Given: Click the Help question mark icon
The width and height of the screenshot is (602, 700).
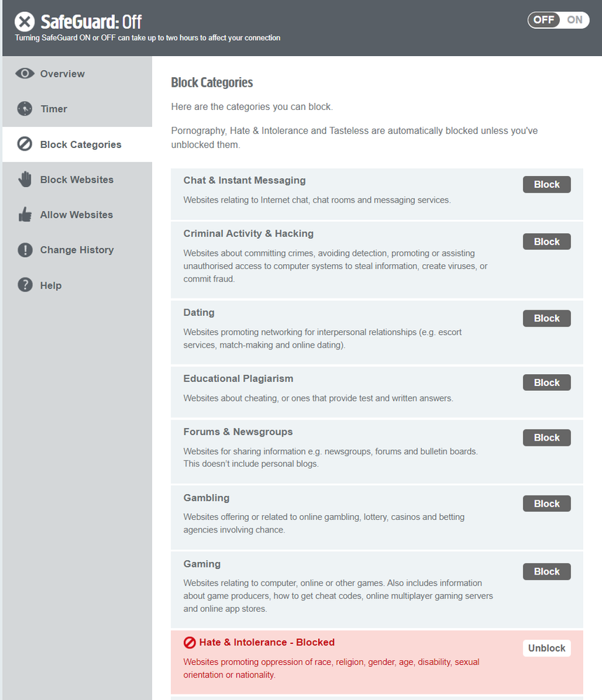Looking at the screenshot, I should coord(25,285).
